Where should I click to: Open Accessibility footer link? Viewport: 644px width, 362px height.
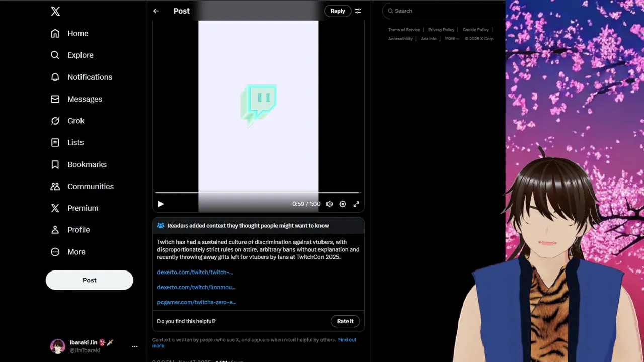(x=400, y=39)
